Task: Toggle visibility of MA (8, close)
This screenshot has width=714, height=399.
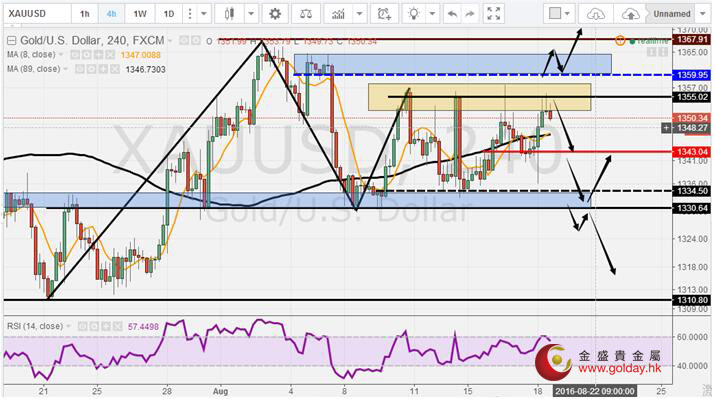Action: click(x=74, y=55)
